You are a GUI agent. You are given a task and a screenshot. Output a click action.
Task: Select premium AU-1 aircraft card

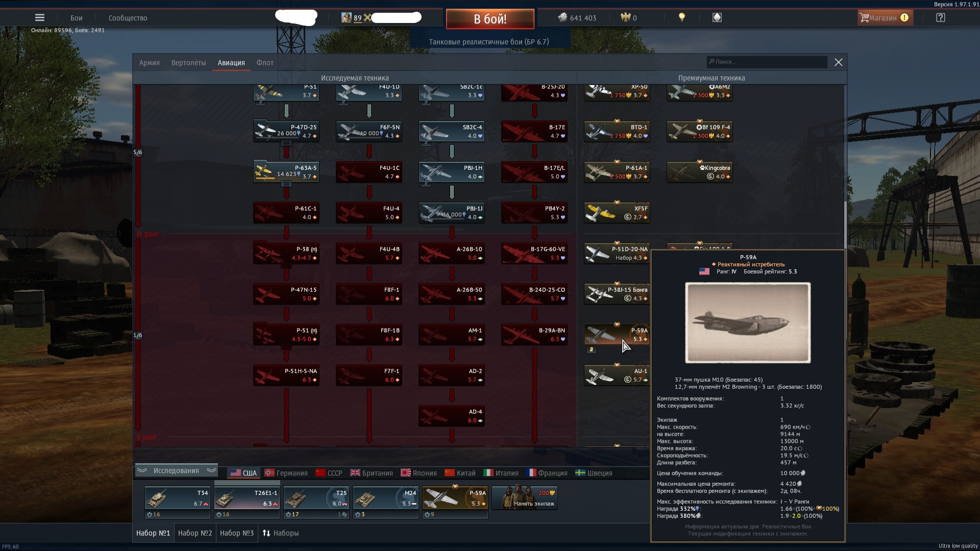pyautogui.click(x=617, y=375)
